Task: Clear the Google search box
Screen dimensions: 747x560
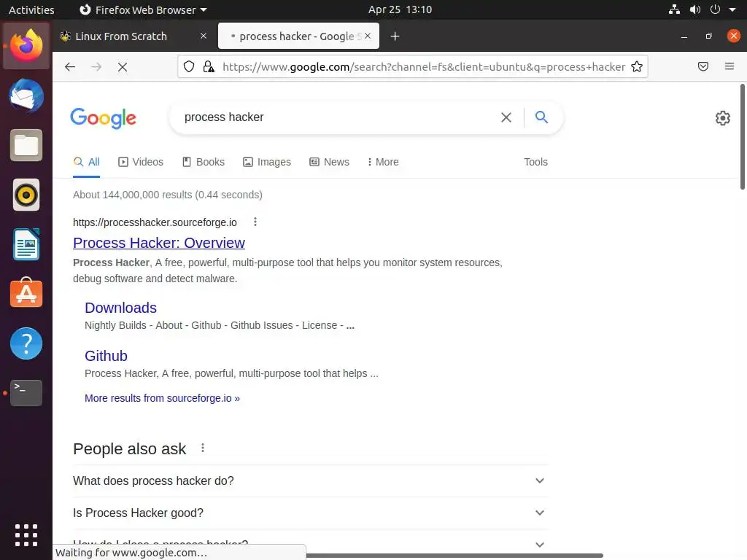Action: (506, 117)
